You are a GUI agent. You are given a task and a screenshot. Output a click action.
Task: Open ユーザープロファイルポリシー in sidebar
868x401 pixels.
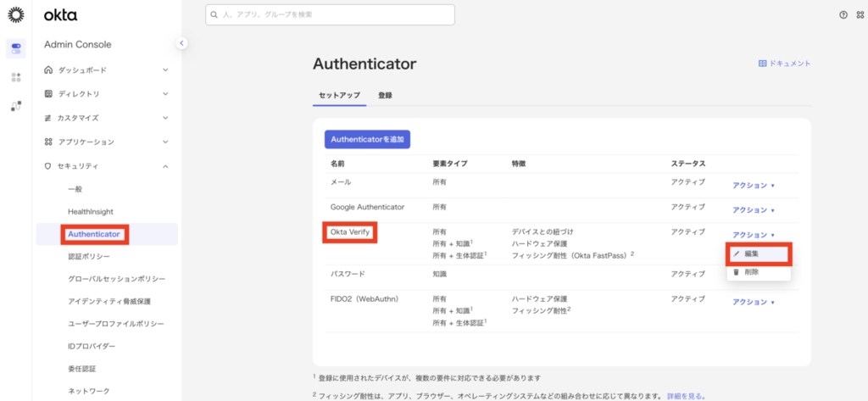coord(116,324)
